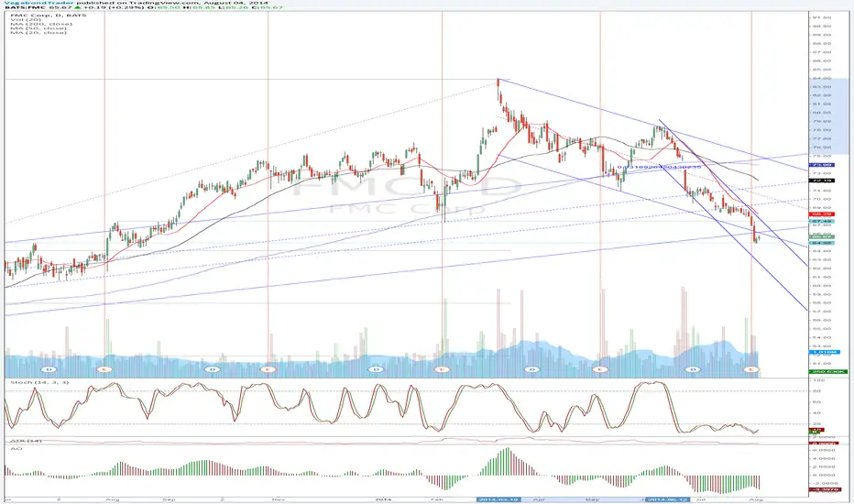Image resolution: width=854 pixels, height=504 pixels.
Task: Click the Aug label on time axis
Action: pos(112,499)
